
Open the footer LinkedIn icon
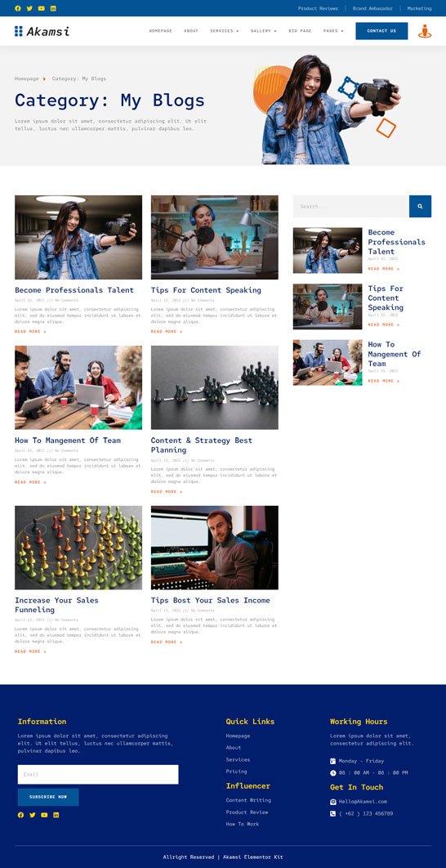56,815
